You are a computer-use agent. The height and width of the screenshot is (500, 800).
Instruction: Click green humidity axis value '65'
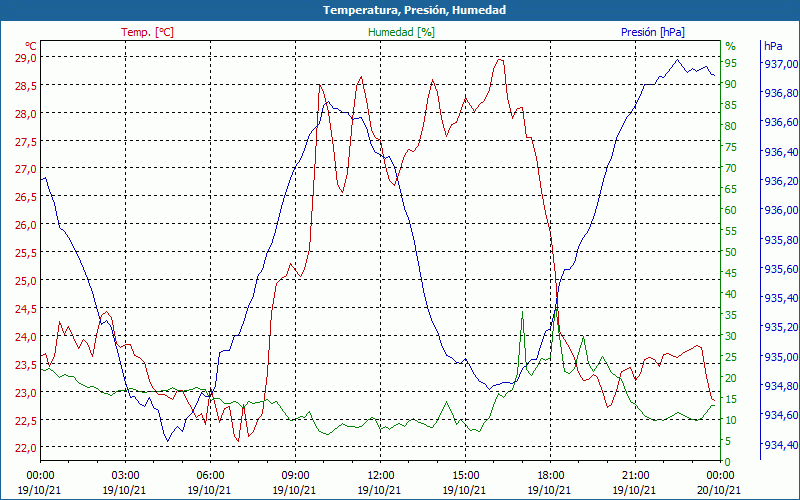731,189
